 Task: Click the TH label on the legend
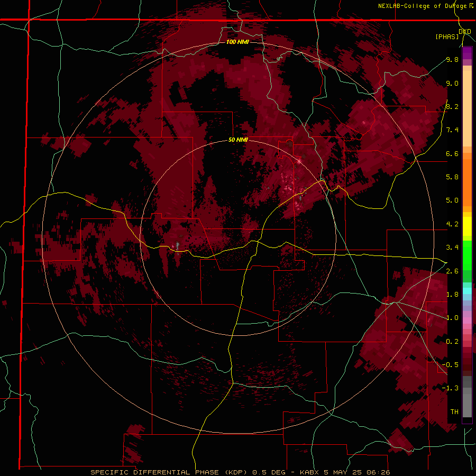click(454, 411)
